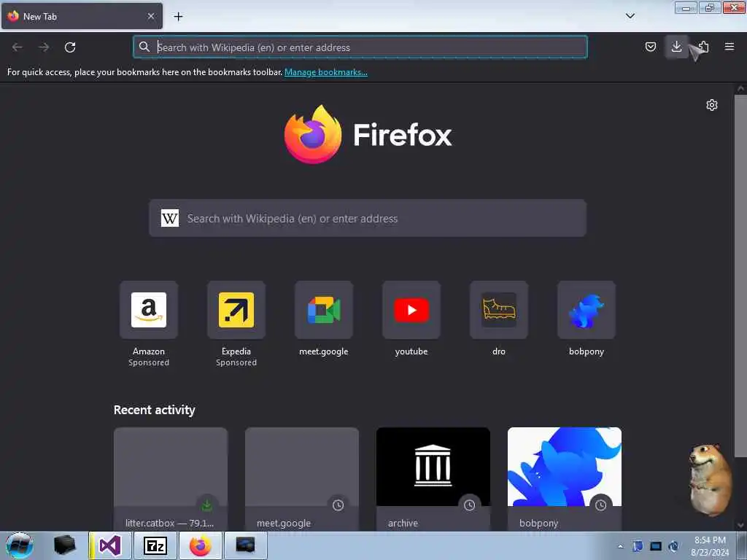Click the system tray globe network icon
The height and width of the screenshot is (560, 747).
[673, 546]
